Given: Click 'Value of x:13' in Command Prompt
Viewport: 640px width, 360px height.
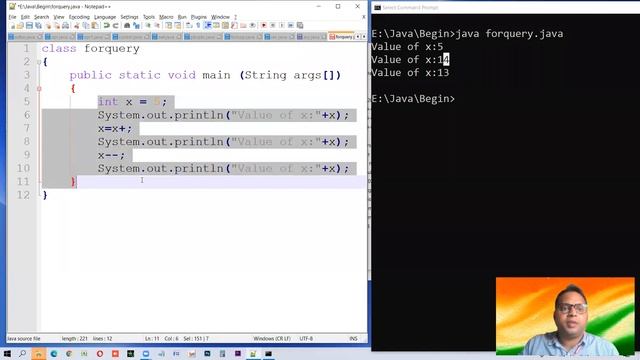Looking at the screenshot, I should pos(410,73).
